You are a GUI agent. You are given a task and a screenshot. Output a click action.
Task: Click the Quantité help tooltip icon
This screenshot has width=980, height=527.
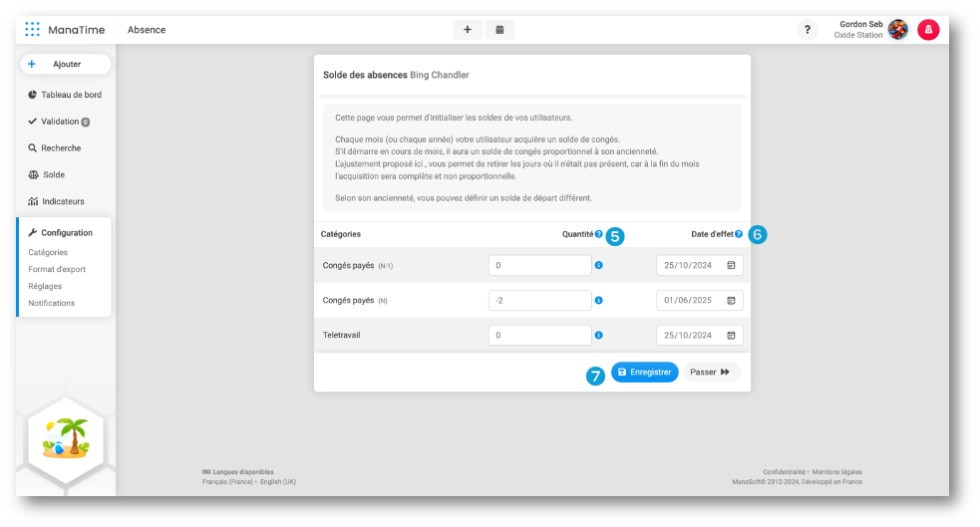[x=599, y=234]
